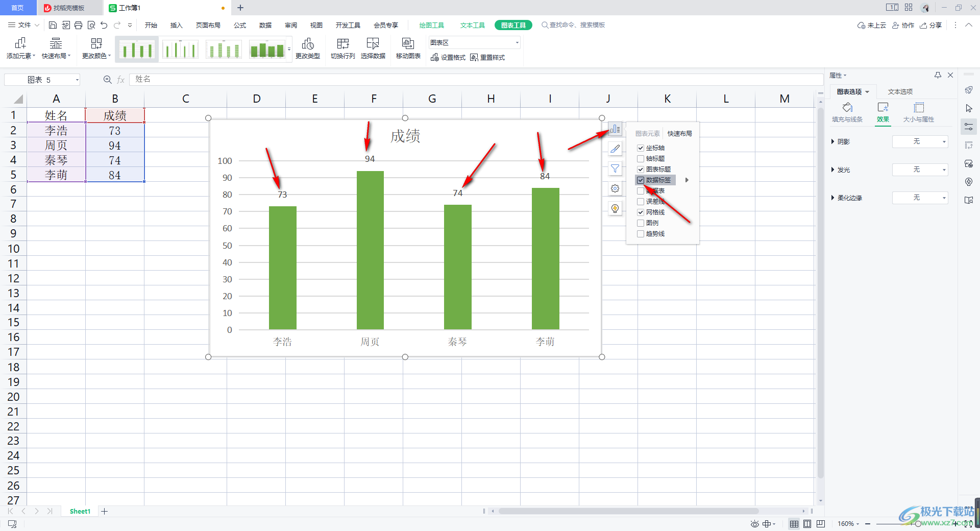The width and height of the screenshot is (980, 531).
Task: Click the chart style brush floating button
Action: tap(615, 149)
